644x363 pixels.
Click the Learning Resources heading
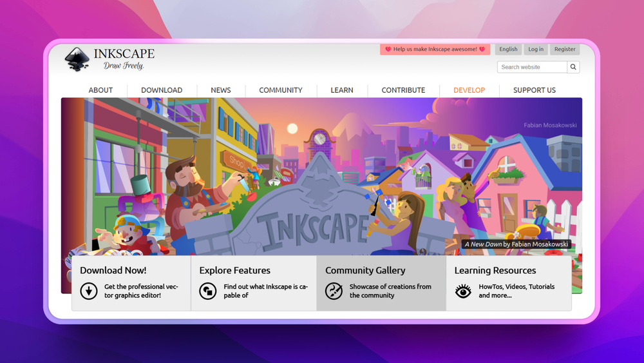click(x=495, y=271)
